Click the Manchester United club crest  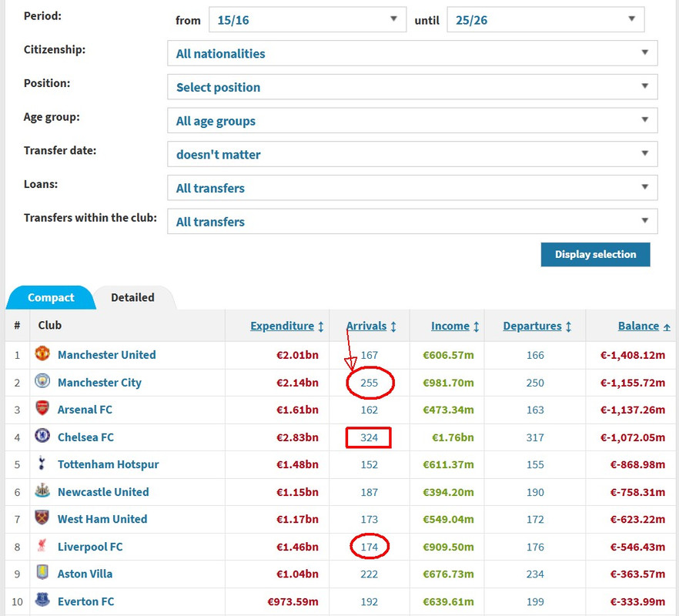coord(42,354)
